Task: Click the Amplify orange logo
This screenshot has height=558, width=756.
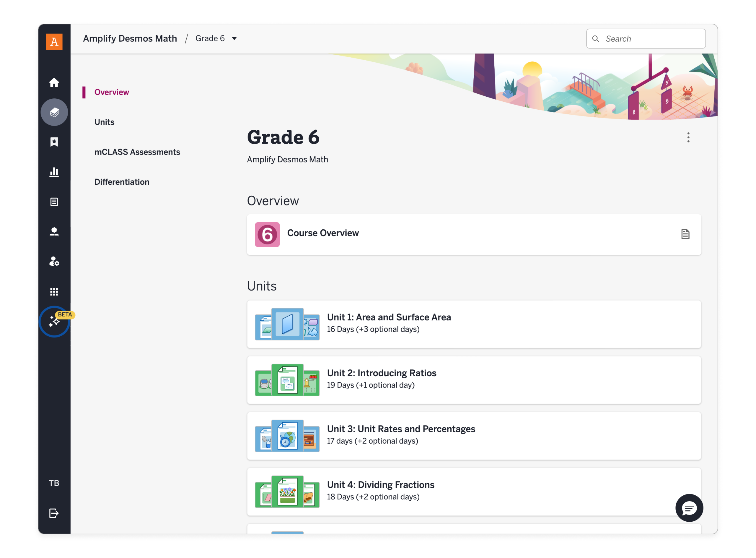Action: 54,42
